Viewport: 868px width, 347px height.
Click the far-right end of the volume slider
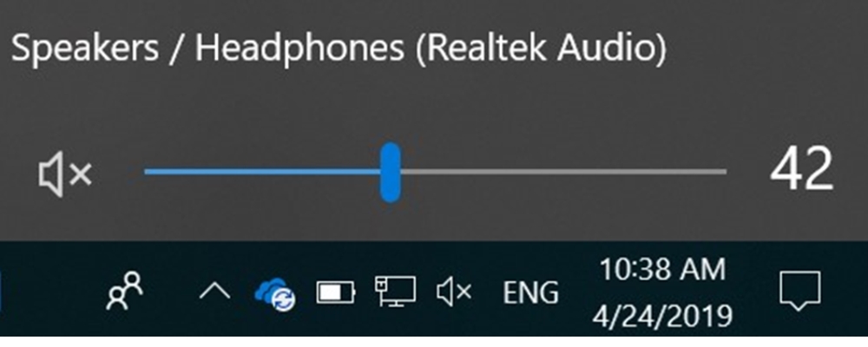(724, 172)
